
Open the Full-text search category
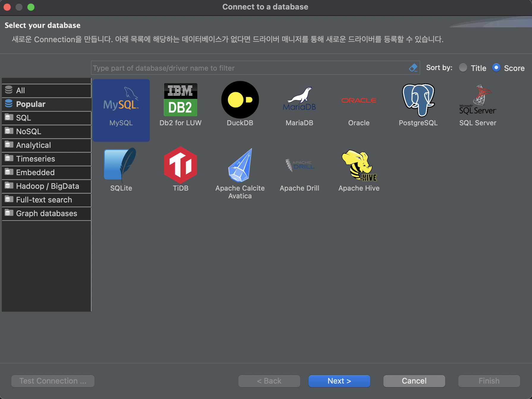point(46,200)
